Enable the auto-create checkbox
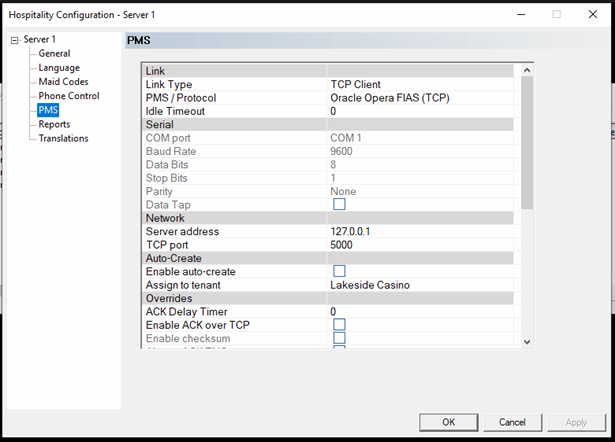 pos(339,271)
